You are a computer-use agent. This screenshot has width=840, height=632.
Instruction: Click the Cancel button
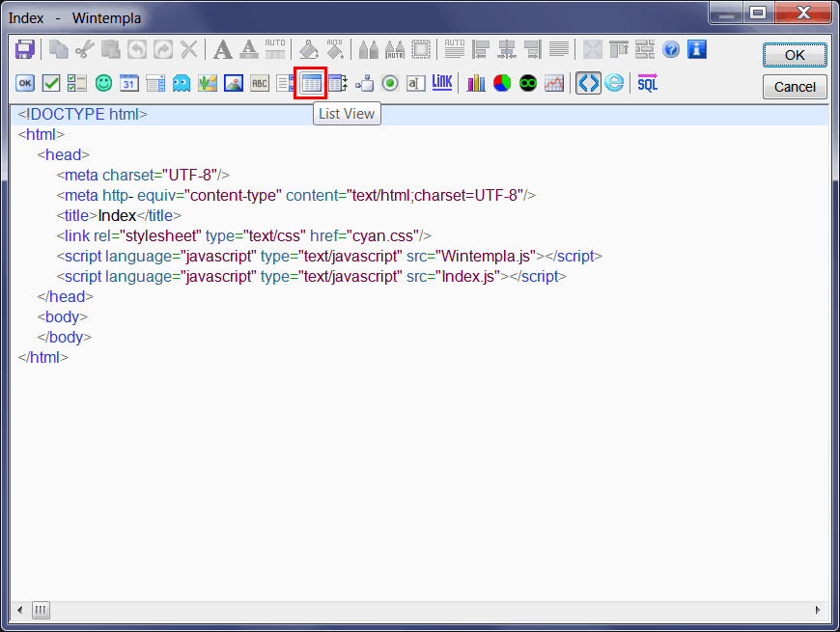795,87
